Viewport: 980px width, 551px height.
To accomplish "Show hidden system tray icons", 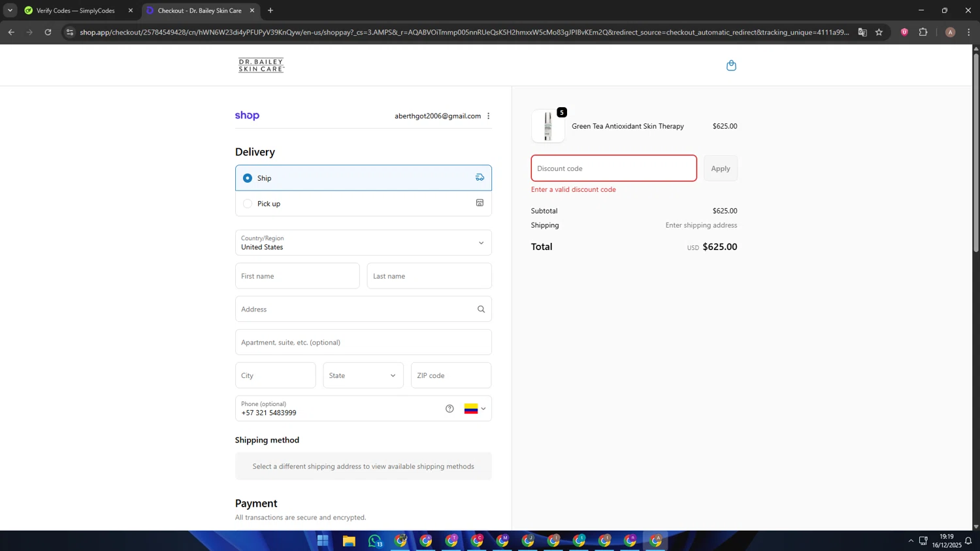I will click(911, 541).
